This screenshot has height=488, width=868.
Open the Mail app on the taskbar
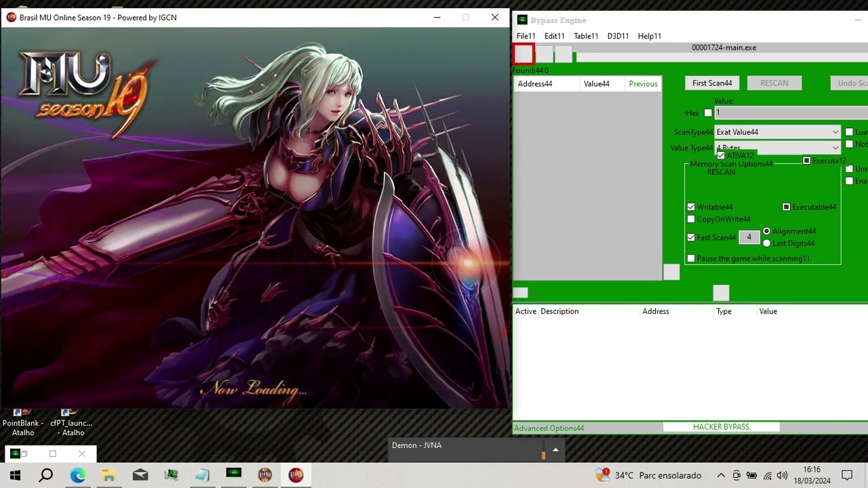140,475
